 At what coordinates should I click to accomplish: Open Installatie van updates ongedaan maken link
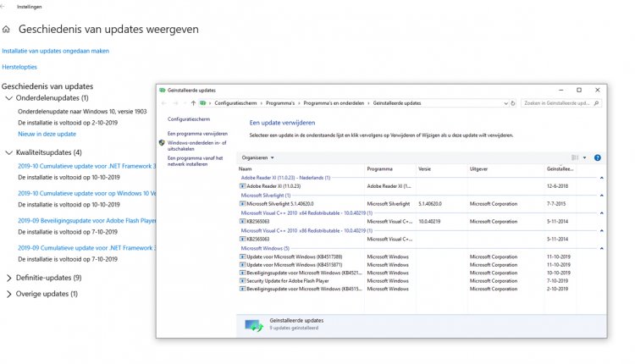pyautogui.click(x=56, y=51)
